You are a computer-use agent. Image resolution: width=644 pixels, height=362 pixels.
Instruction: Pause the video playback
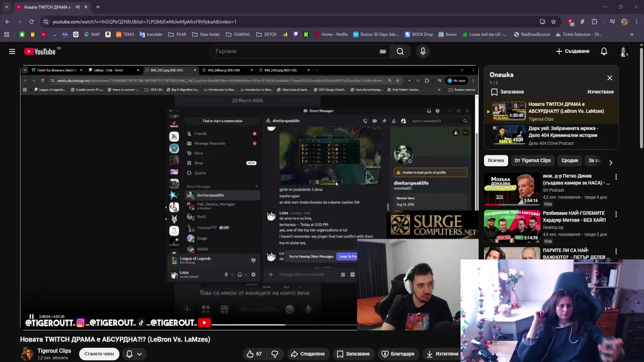[x=31, y=316]
